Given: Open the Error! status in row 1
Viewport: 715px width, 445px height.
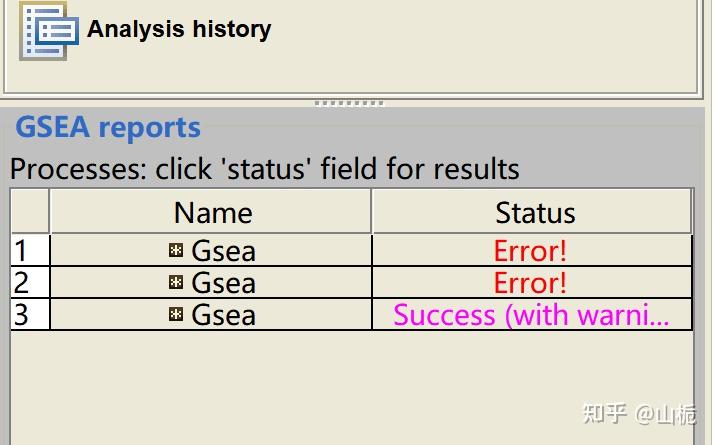Looking at the screenshot, I should pos(530,250).
